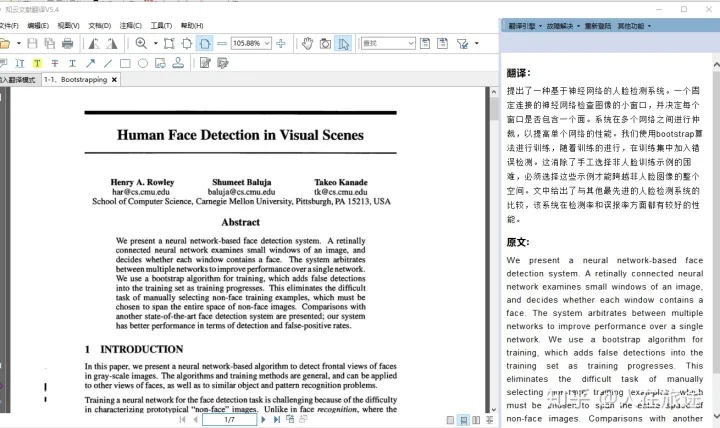Viewport: 720px width, 428px height.
Task: Rotate page clockwise icon
Action: coord(112,44)
